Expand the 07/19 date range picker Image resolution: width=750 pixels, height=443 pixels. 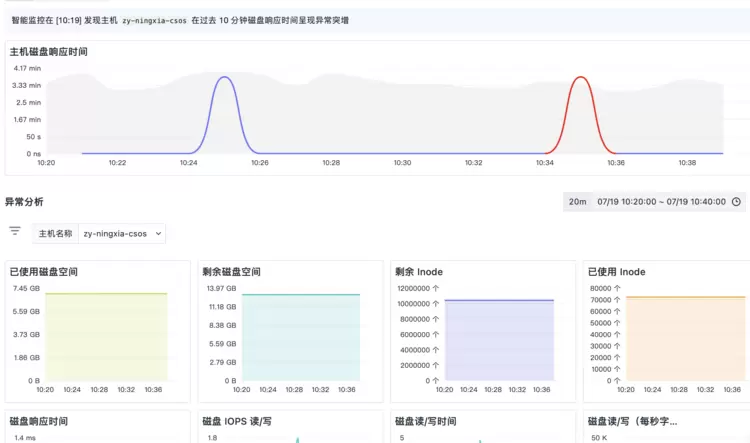[x=661, y=201]
